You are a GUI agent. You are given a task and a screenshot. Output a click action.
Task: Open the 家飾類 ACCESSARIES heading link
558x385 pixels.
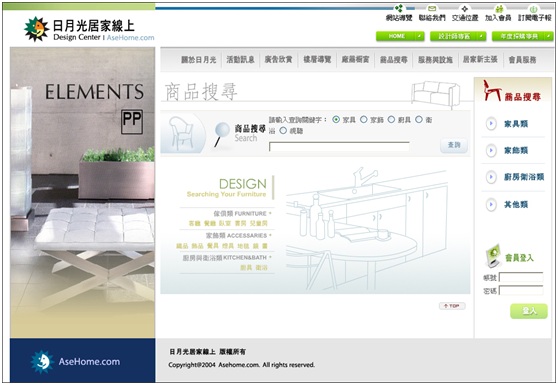tap(236, 236)
